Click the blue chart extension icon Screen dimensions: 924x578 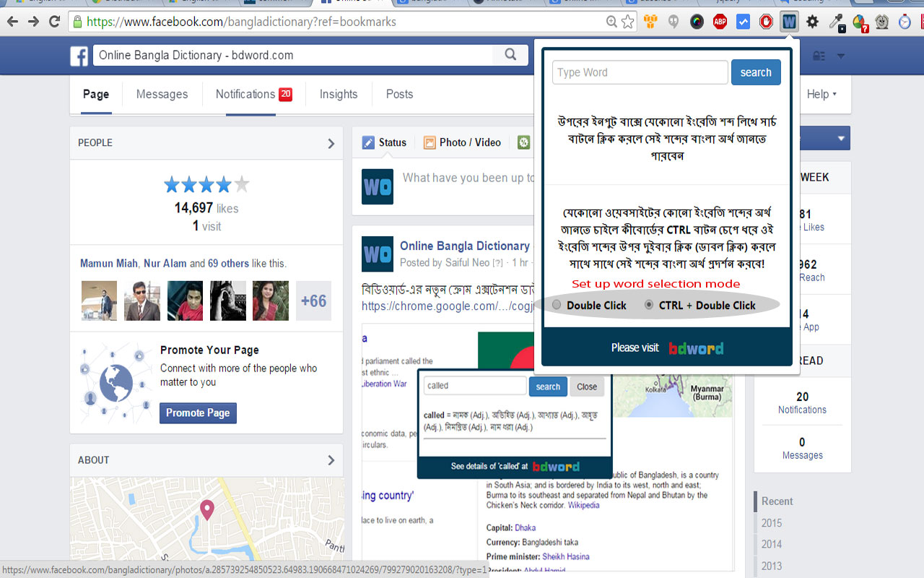pos(743,22)
